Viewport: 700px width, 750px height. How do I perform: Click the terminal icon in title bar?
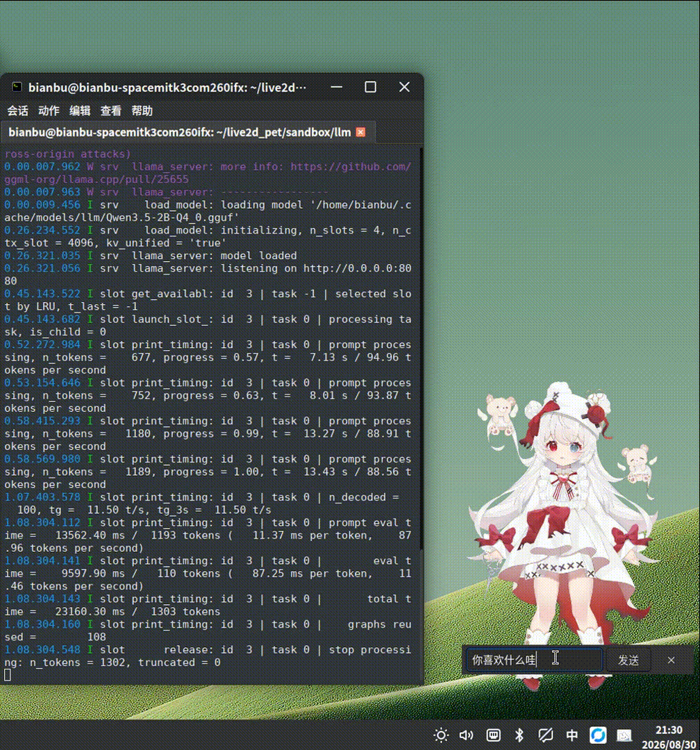click(17, 87)
